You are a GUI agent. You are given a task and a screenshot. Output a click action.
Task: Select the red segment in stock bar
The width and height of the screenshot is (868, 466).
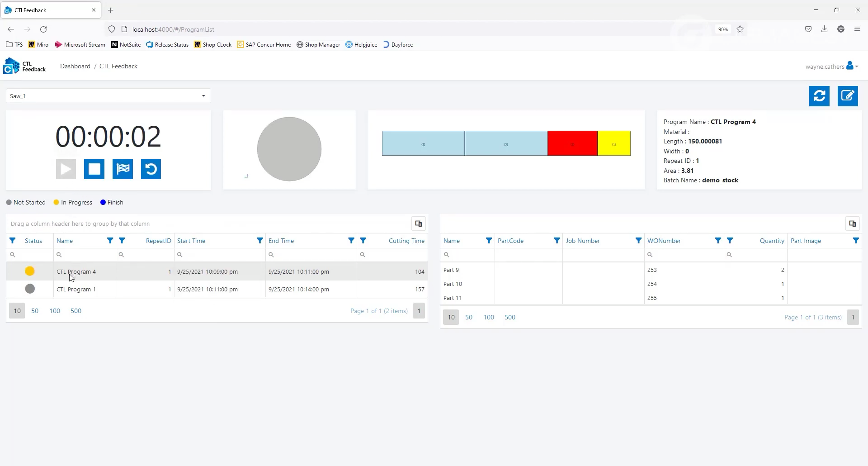coord(572,143)
